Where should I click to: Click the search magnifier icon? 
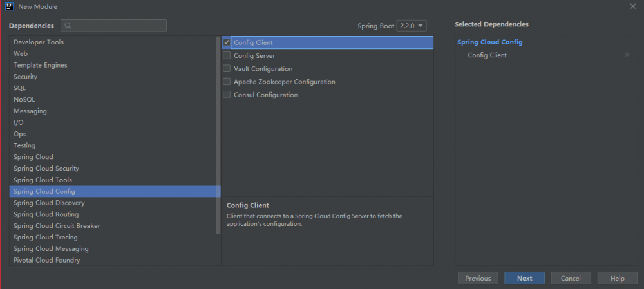pyautogui.click(x=68, y=26)
